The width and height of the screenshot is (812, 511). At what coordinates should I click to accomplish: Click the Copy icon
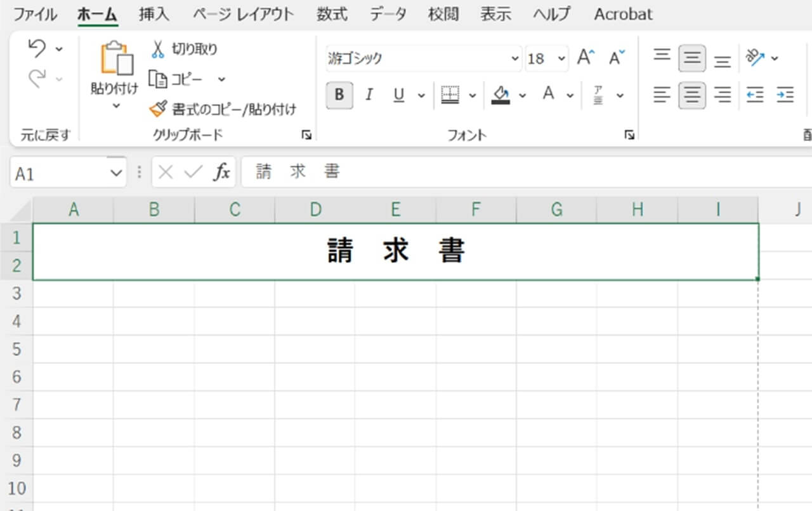click(x=158, y=79)
